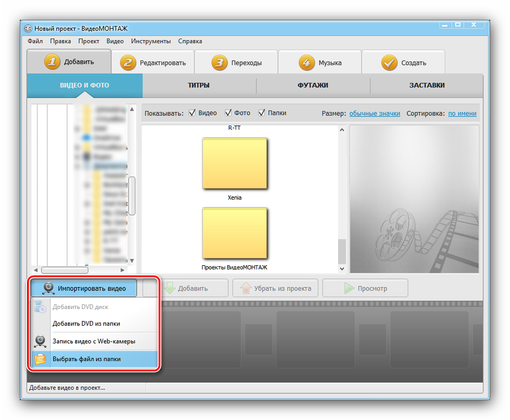Select the number 4 badge for Музыка
Viewport: 510px width, 420px height.
pyautogui.click(x=307, y=62)
